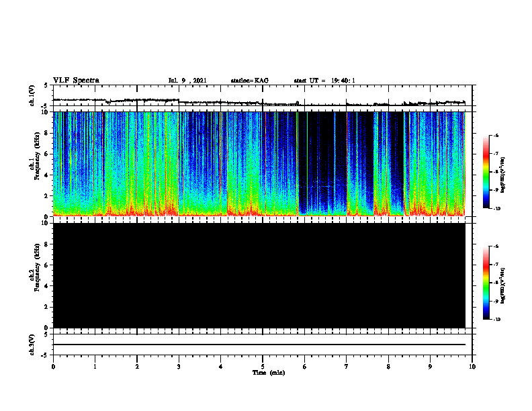532x411 pixels.
Task: Click the flat ch.3 voltage line
Action: [259, 345]
